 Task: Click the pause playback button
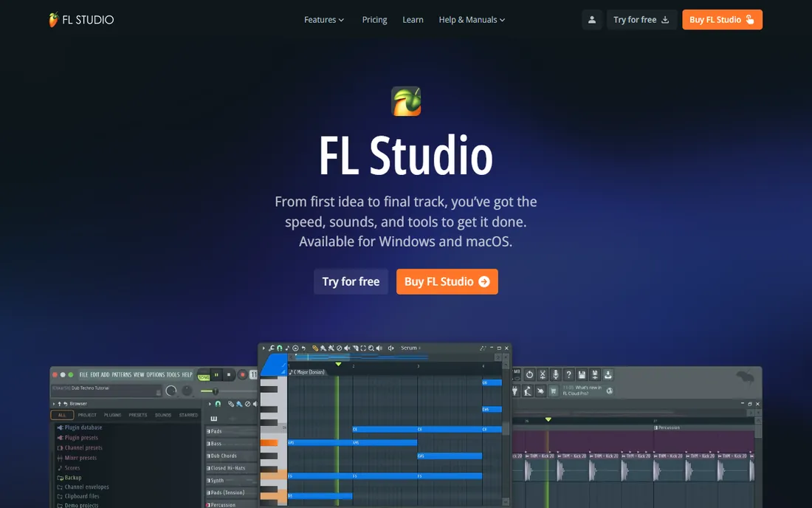pos(216,375)
